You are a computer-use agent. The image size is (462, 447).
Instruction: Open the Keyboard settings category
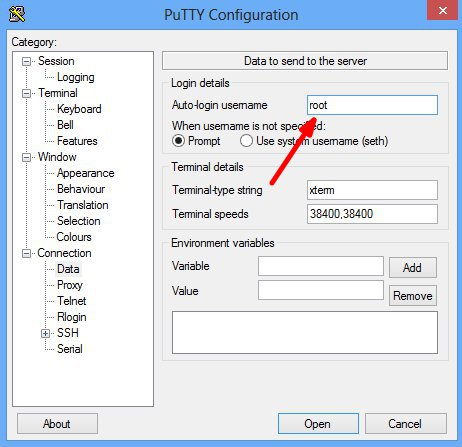[79, 109]
